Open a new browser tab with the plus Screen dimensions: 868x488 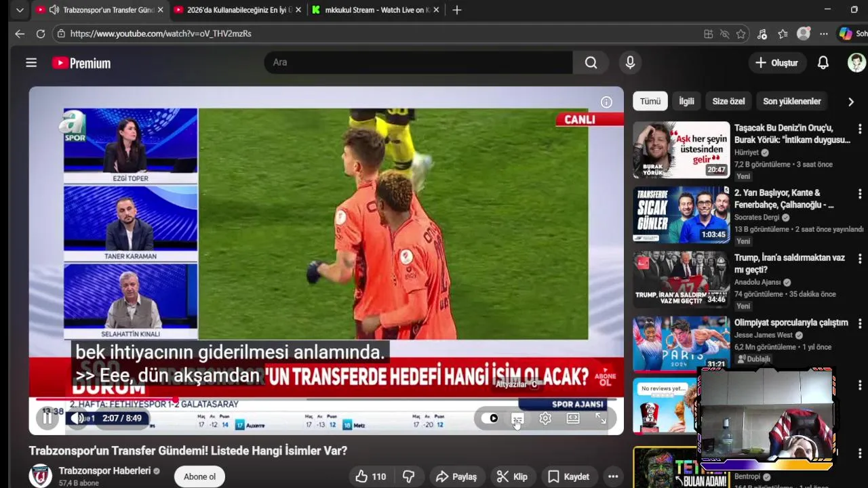457,10
